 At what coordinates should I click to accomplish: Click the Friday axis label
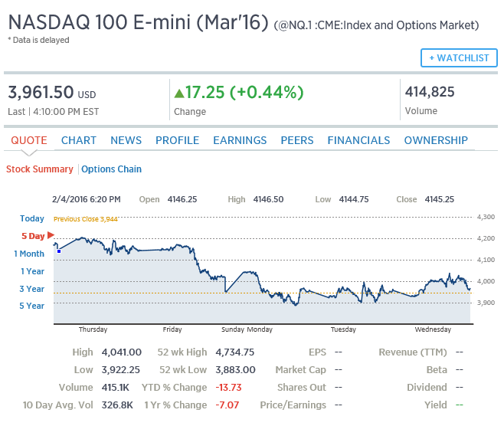point(172,329)
